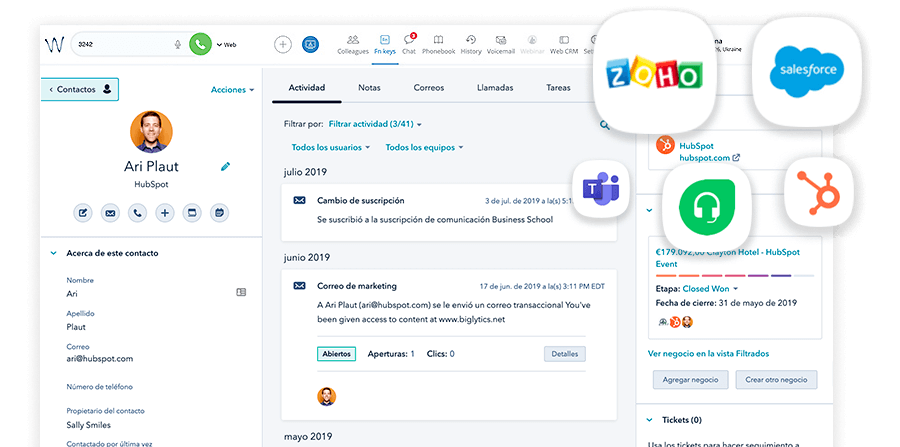900x447 pixels.
Task: Click the schedule meeting icon under the contact
Action: tap(219, 213)
